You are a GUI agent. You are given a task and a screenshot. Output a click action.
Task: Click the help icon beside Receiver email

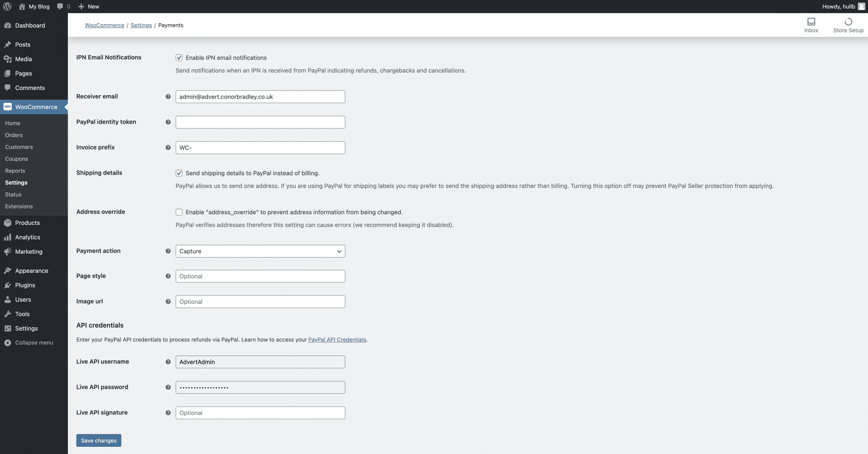[x=168, y=97]
